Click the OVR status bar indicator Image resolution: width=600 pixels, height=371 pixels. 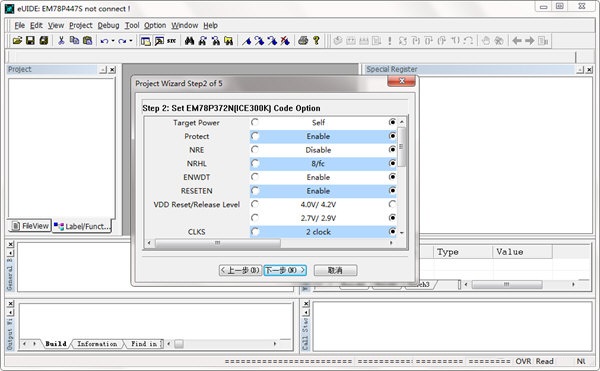523,361
